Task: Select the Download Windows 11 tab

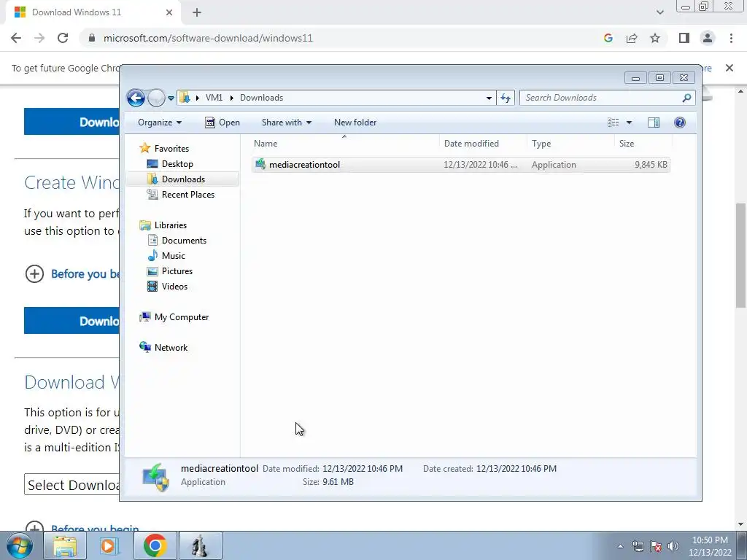Action: [x=93, y=12]
